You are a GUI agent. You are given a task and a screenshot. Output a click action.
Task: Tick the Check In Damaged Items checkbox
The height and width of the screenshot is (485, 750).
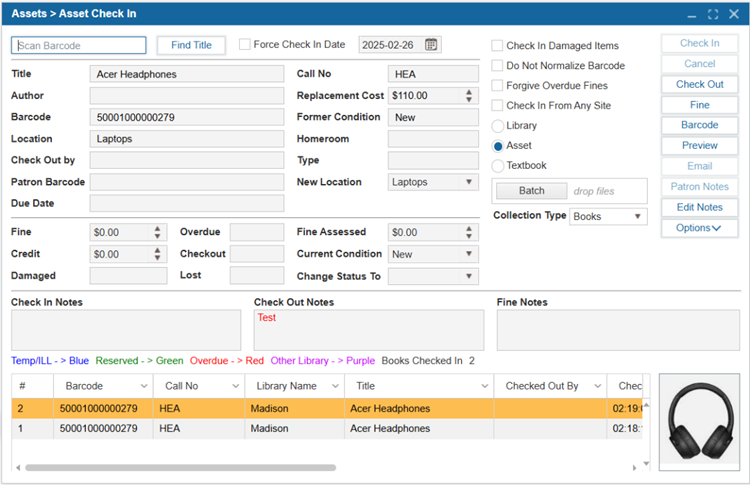point(497,46)
